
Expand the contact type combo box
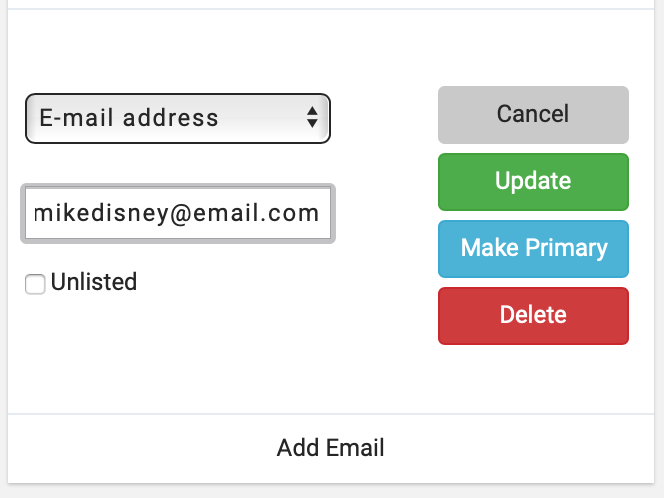coord(177,118)
